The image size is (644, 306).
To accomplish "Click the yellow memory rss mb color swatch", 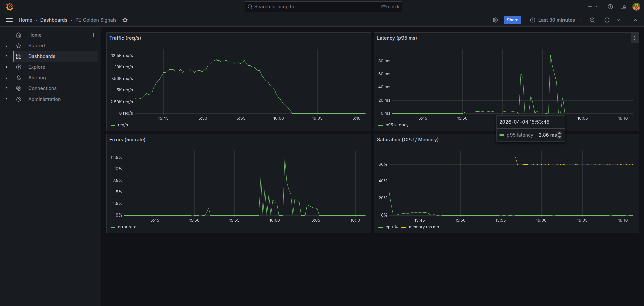I will click(x=404, y=227).
